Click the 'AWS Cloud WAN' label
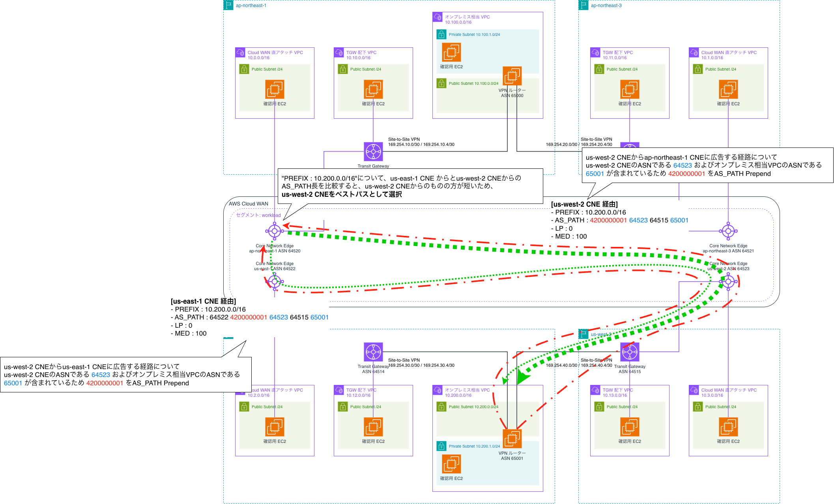The height and width of the screenshot is (504, 834). coord(249,204)
